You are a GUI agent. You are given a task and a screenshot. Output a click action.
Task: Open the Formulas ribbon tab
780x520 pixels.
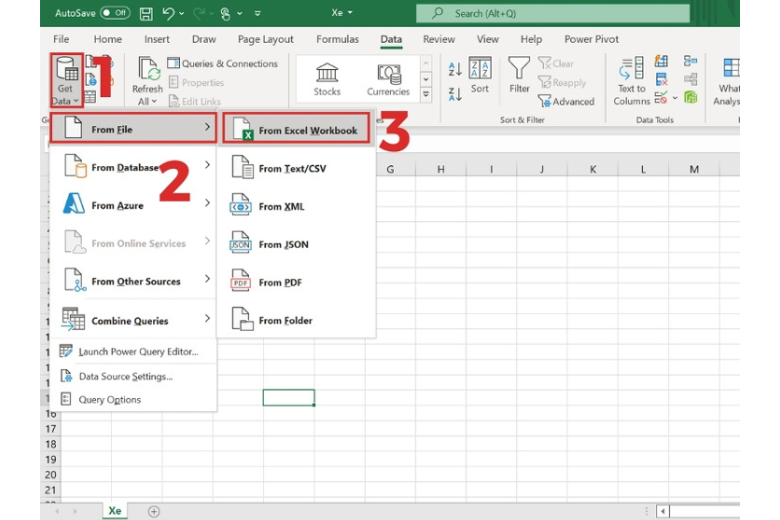pyautogui.click(x=337, y=40)
